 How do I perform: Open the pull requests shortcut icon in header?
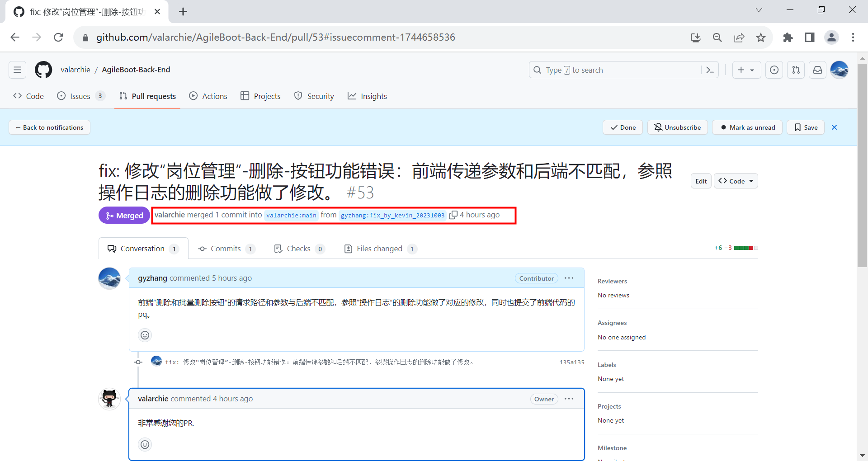click(796, 70)
